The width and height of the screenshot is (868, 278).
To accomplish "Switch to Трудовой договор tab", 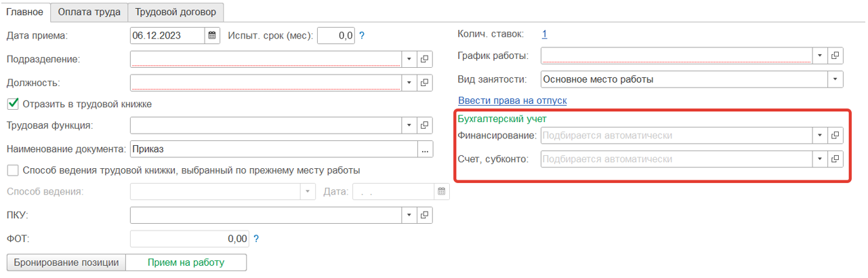I will (175, 12).
